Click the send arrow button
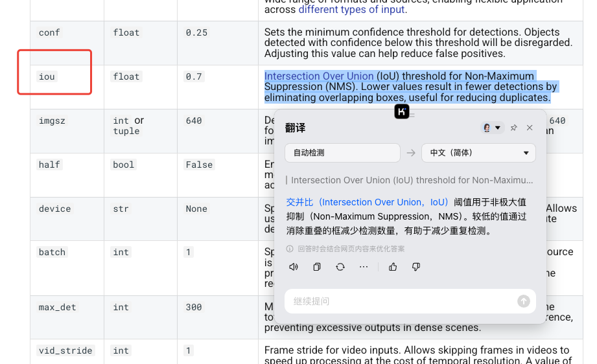Image resolution: width=597 pixels, height=364 pixels. click(523, 301)
